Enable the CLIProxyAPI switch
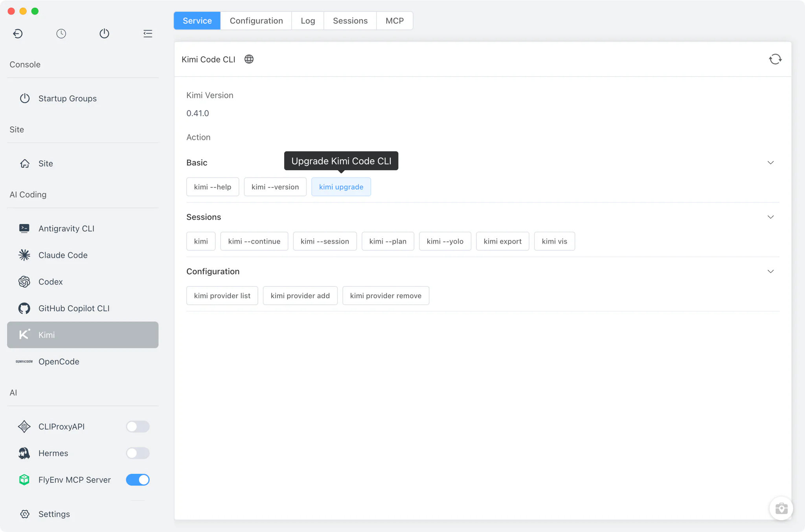This screenshot has height=532, width=805. coord(138,427)
